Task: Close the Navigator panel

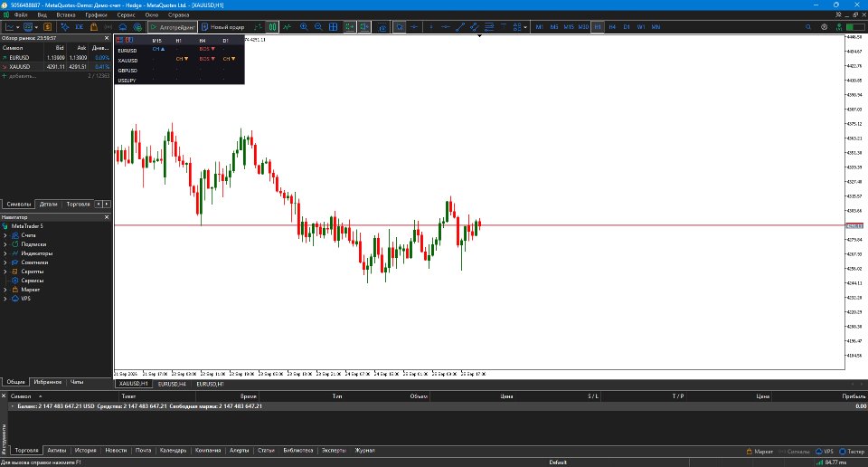Action: tap(107, 217)
